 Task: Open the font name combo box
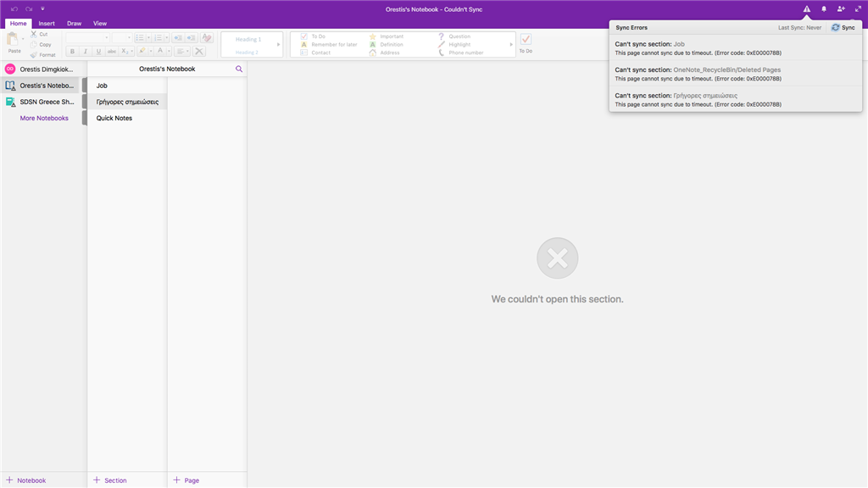coord(87,37)
